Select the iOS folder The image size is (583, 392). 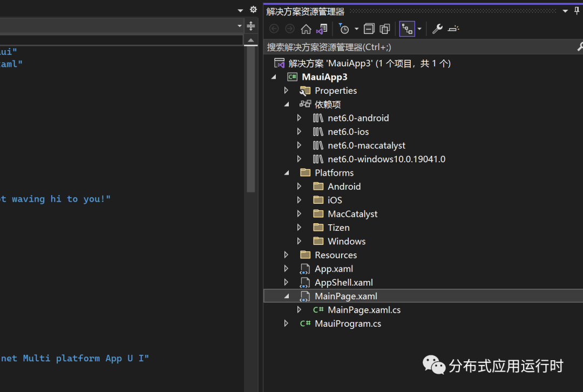point(335,200)
